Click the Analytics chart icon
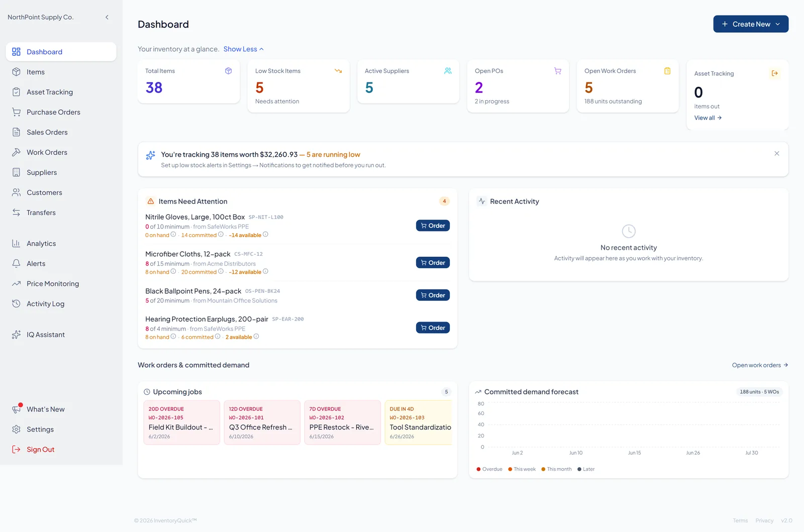The width and height of the screenshot is (804, 532). 16,243
